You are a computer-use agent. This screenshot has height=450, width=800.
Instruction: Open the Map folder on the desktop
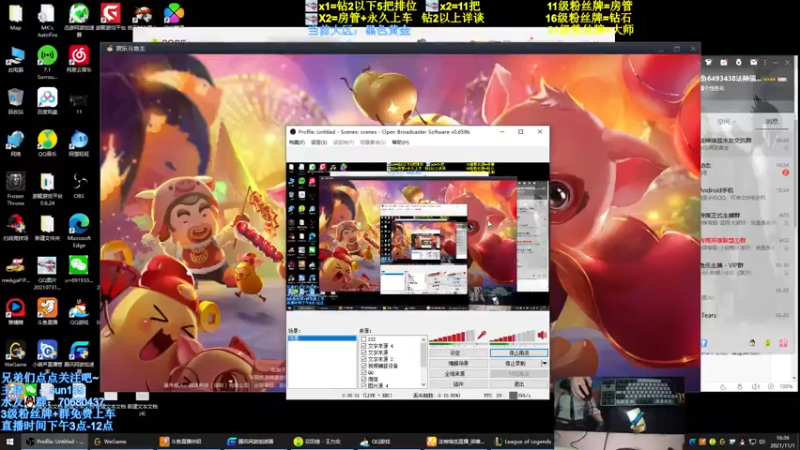point(15,17)
